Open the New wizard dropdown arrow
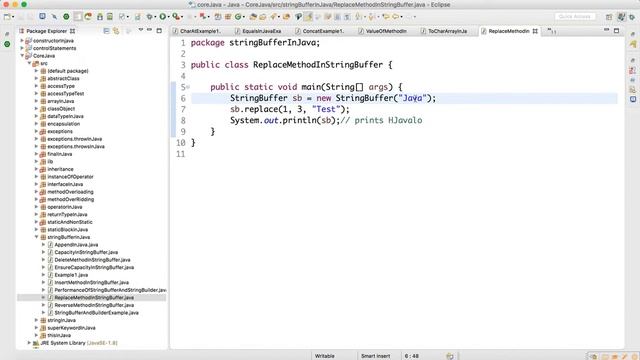This screenshot has height=360, width=640. [x=13, y=17]
